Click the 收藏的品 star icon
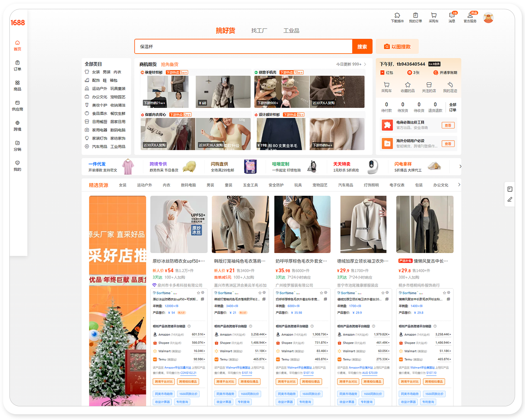The image size is (525, 420). coord(408,85)
